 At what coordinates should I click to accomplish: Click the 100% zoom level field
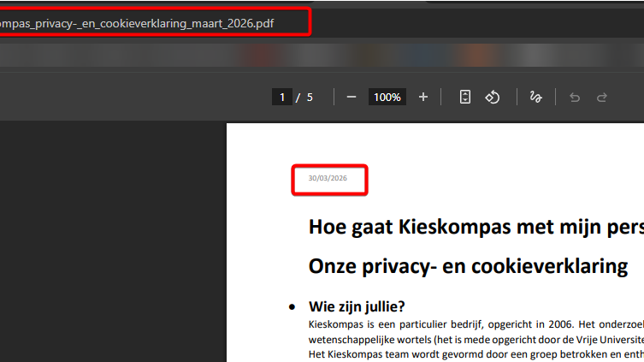(387, 98)
